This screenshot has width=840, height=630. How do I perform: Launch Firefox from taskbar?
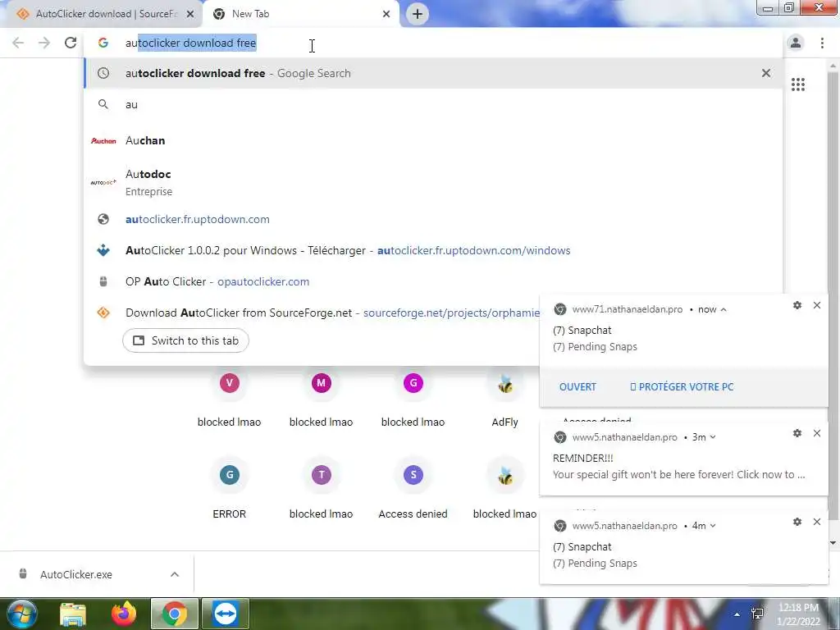(x=124, y=614)
